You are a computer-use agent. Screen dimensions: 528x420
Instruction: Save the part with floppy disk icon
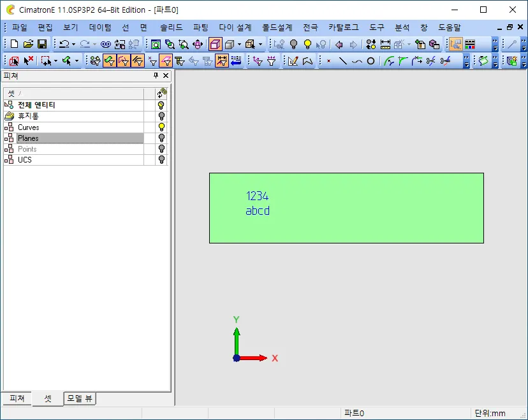tap(42, 44)
